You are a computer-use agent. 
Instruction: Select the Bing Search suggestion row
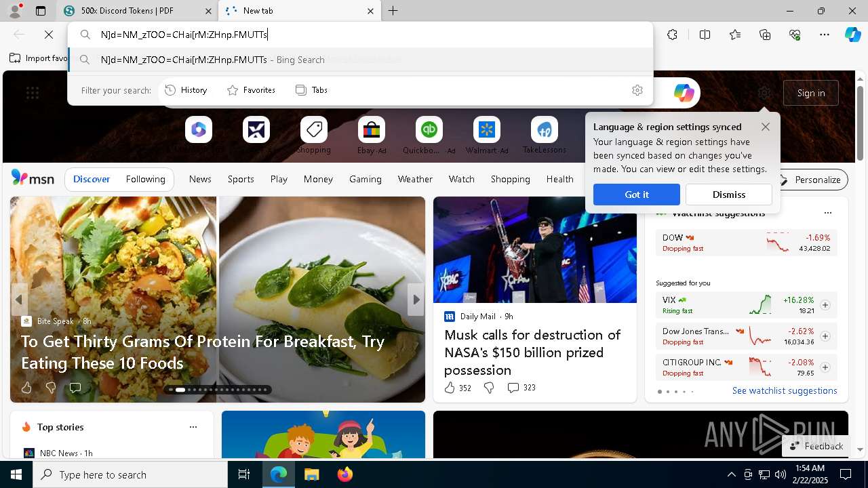[x=361, y=60]
